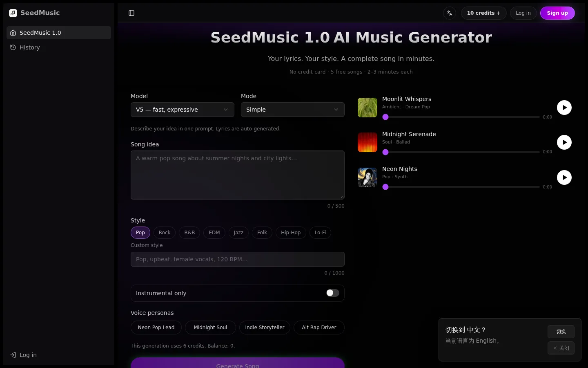Image resolution: width=588 pixels, height=368 pixels.
Task: Open the SeedMusic 1.0 sidebar item
Action: pyautogui.click(x=59, y=33)
